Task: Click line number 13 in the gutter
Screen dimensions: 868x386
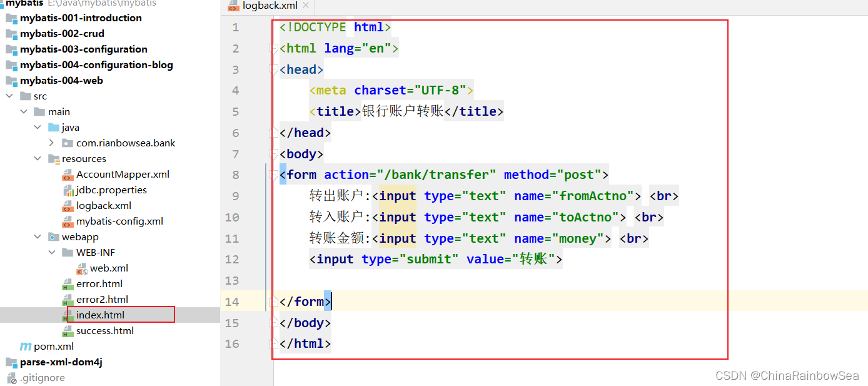Action: point(232,280)
